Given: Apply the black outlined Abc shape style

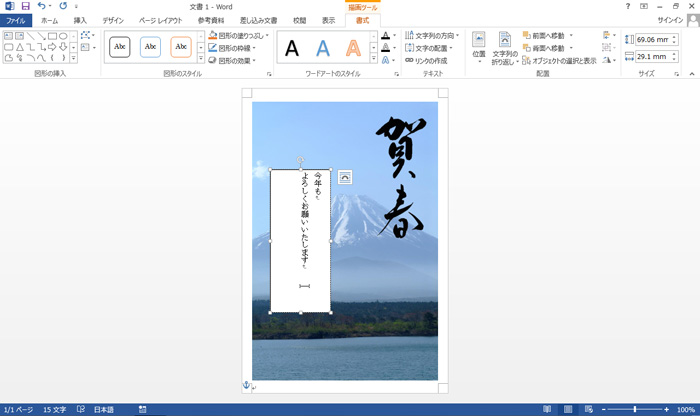Looking at the screenshot, I should click(120, 47).
